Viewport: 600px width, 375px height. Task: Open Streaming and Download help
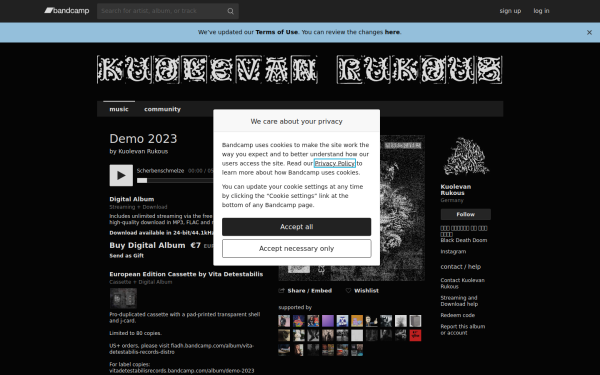point(459,301)
